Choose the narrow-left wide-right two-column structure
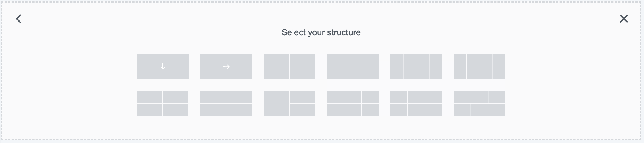The height and width of the screenshot is (143, 644). 353,67
